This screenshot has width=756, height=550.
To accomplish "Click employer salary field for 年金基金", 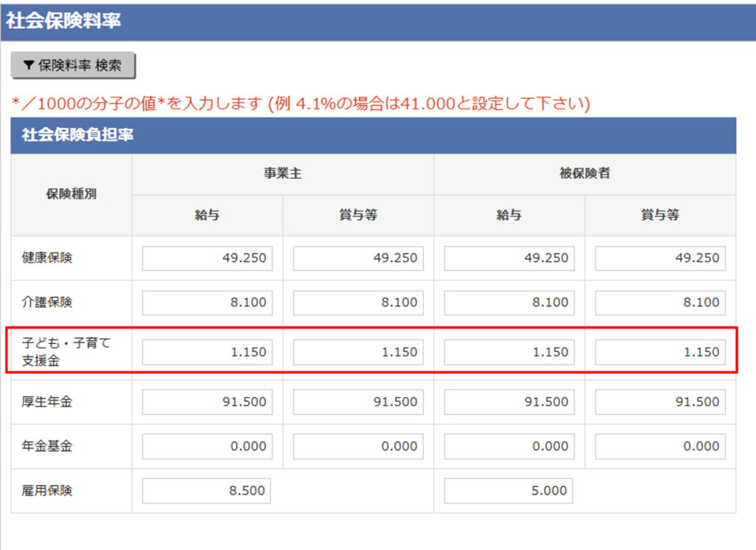I will [x=207, y=446].
